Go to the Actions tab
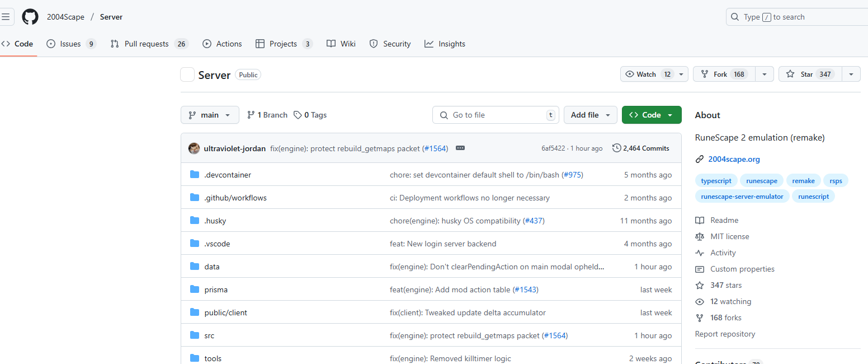 [222, 44]
